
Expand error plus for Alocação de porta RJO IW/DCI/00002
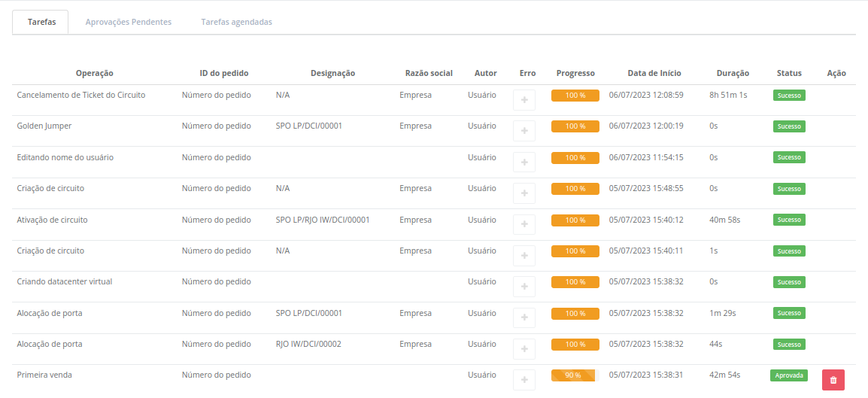pos(524,349)
